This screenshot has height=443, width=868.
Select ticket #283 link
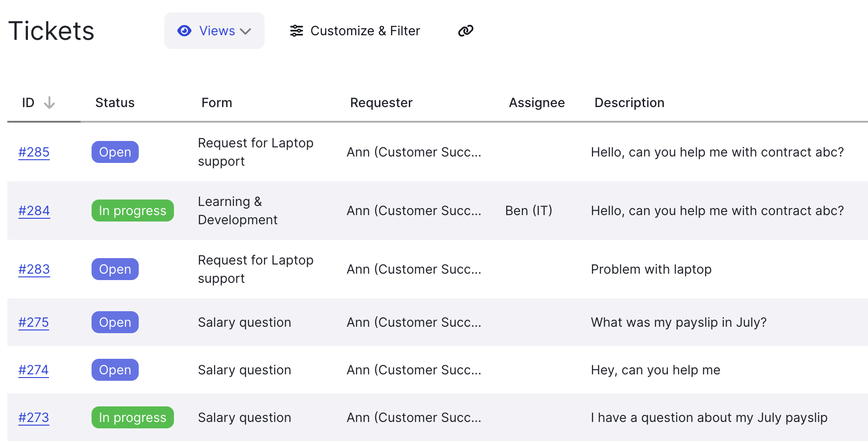point(34,269)
